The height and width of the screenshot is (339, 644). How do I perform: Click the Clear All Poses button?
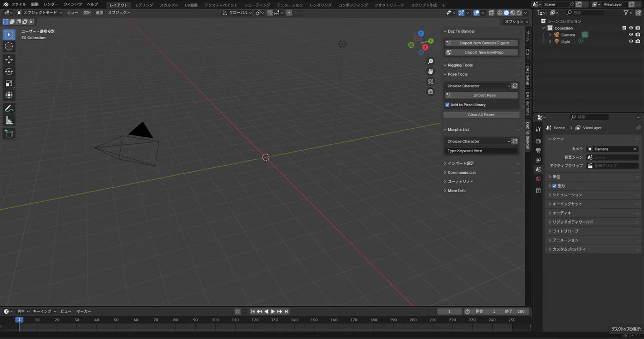pyautogui.click(x=481, y=115)
